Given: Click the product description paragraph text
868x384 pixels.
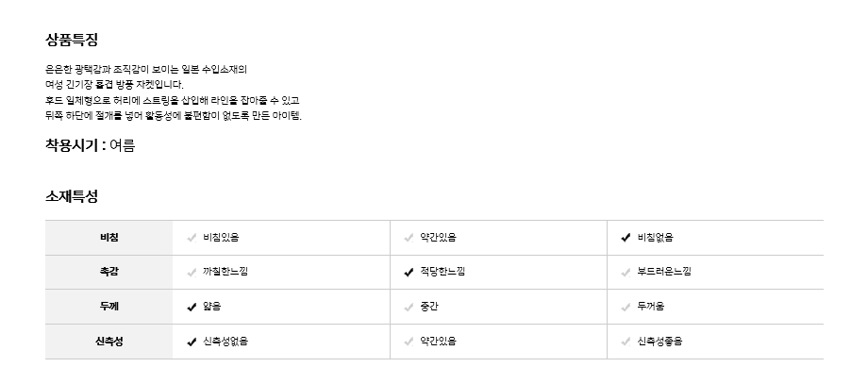Looking at the screenshot, I should (173, 92).
